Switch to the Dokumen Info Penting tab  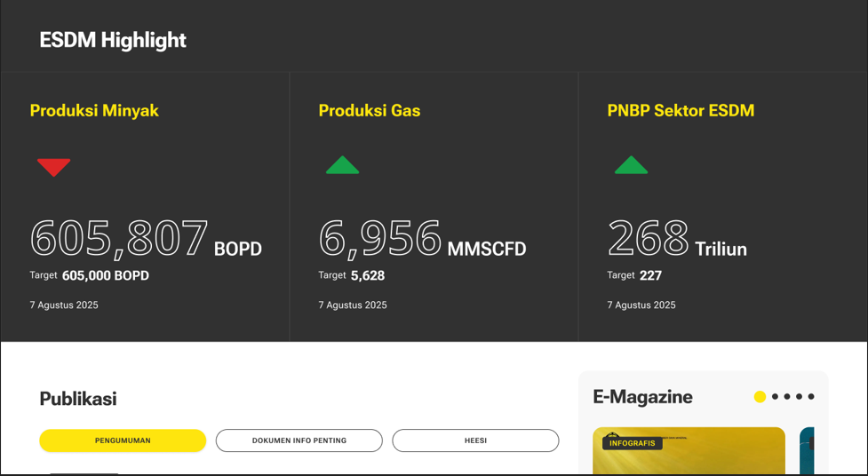[299, 440]
